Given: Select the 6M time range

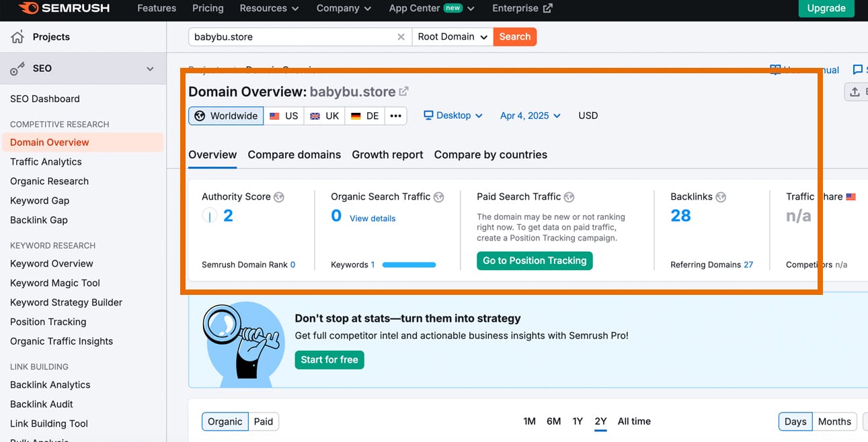Looking at the screenshot, I should [554, 421].
